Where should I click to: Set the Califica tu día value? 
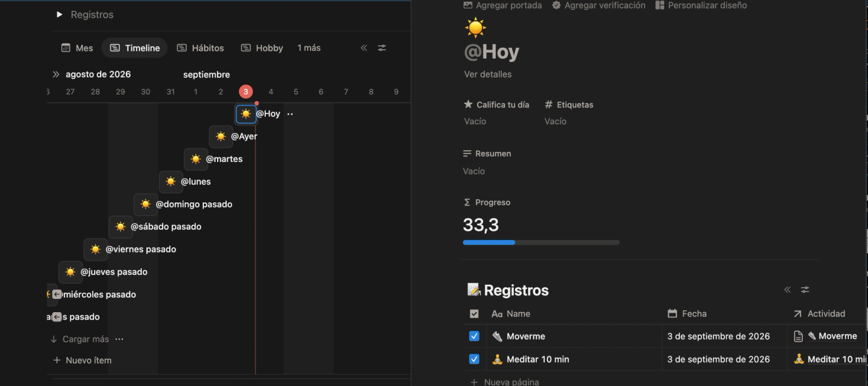(475, 121)
